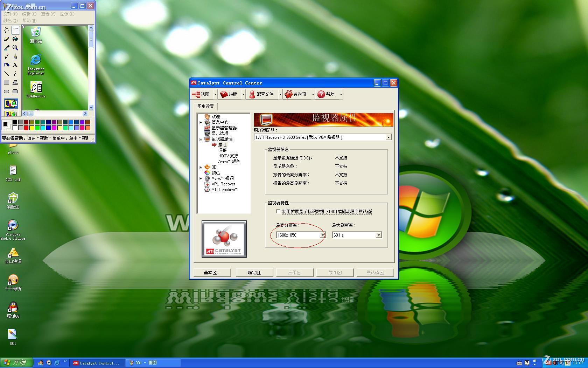Switch to the 图形设置 tab
The image size is (588, 368).
[206, 106]
